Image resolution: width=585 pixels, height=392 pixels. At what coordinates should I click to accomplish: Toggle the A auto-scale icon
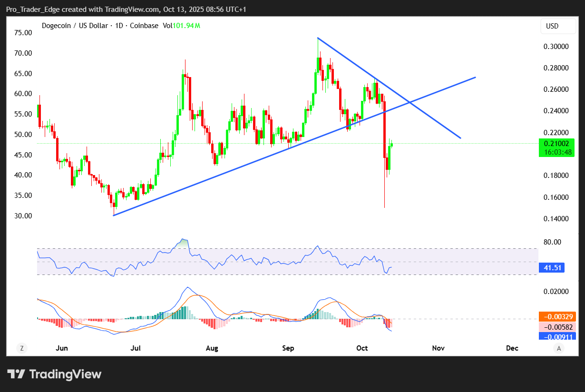coord(559,348)
